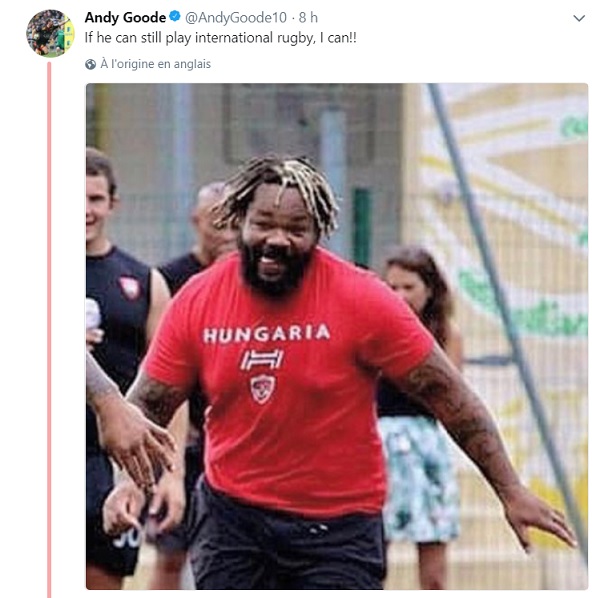Viewport: 596px width, 598px height.
Task: Expand the tweet options chevron menu
Action: pos(579,18)
